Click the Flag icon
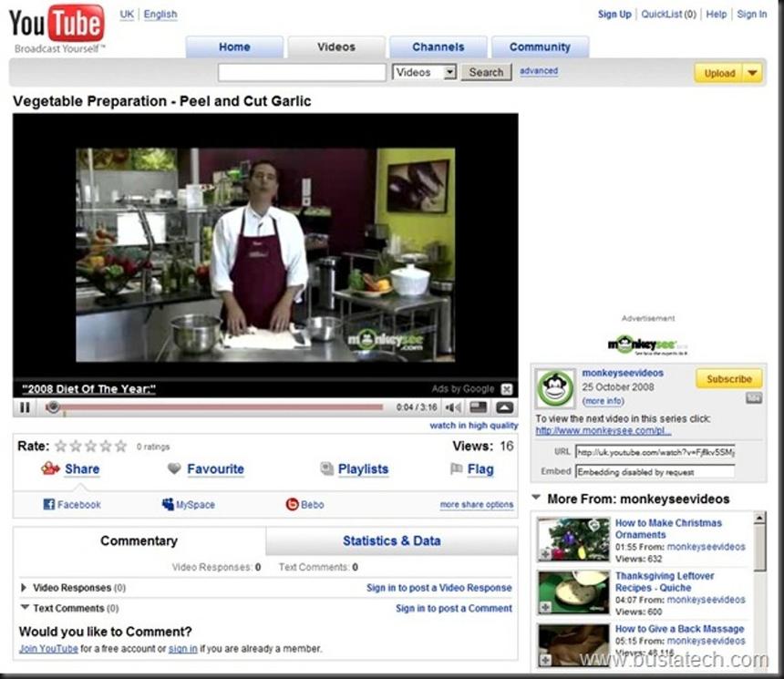This screenshot has width=784, height=679. point(456,468)
